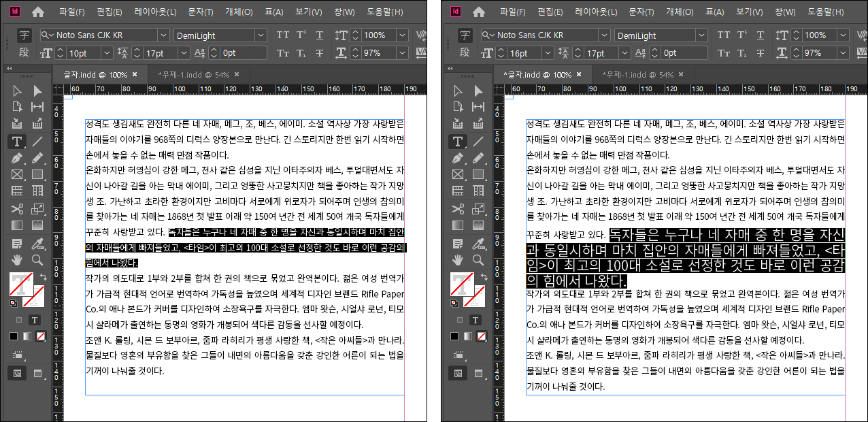The width and height of the screenshot is (868, 422).
Task: Open the 17pt leading dropdown in left window
Action: (184, 53)
